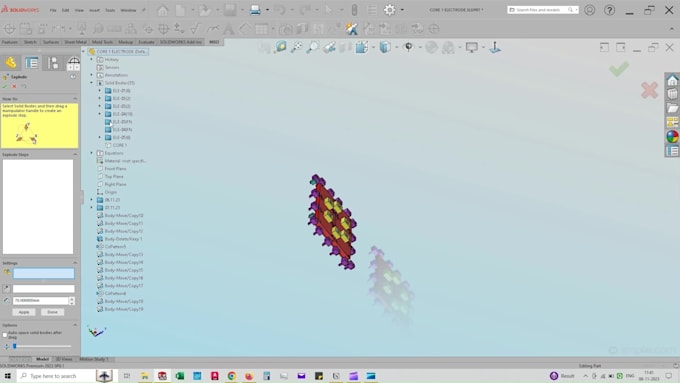Screen dimensions: 680x383
Task: Click the Home icon in top toolbar
Action: tap(163, 10)
